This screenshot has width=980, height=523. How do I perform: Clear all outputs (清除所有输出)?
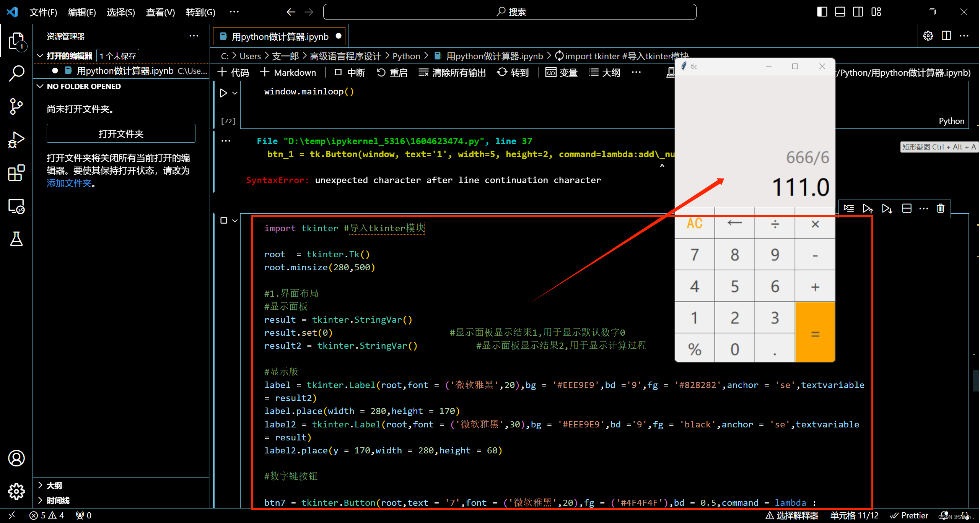tap(452, 72)
